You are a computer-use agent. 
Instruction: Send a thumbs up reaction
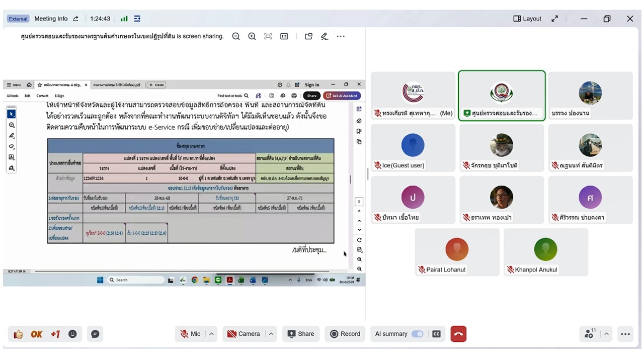point(19,334)
